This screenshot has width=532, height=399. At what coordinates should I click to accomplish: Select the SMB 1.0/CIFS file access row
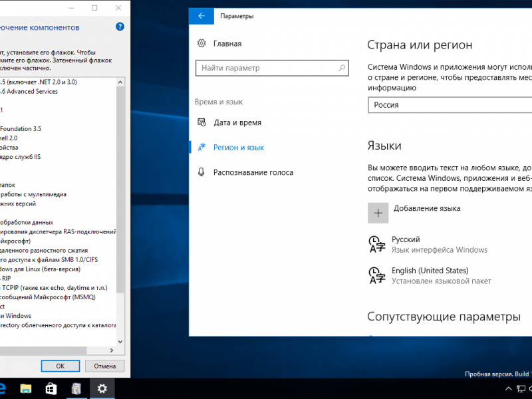[x=49, y=259]
